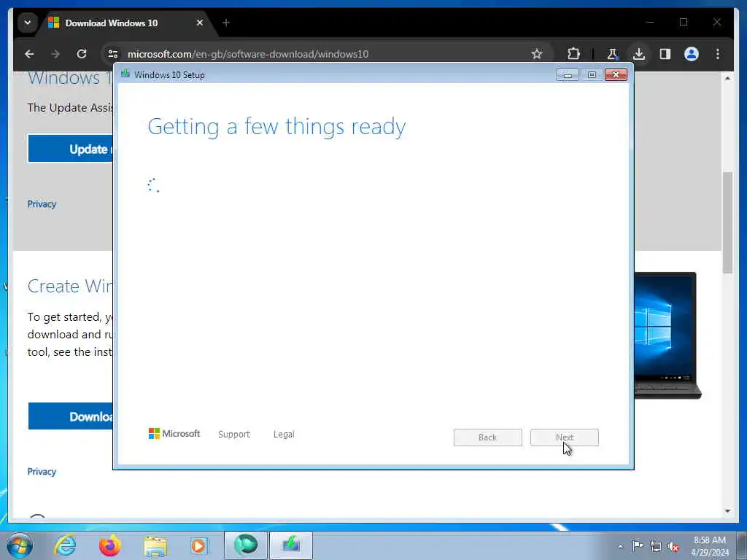The image size is (747, 560).
Task: Open site information icon in address bar
Action: click(x=113, y=54)
